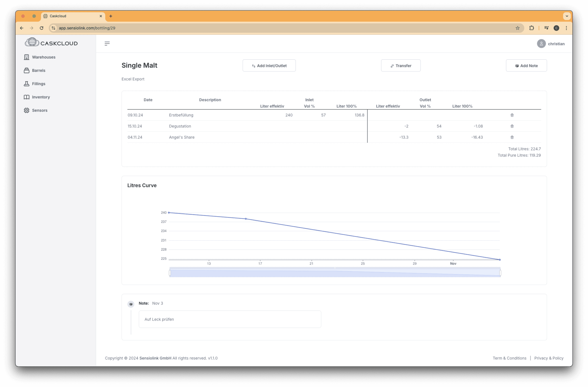The width and height of the screenshot is (588, 387).
Task: Open Privacy & Policy link
Action: click(549, 358)
